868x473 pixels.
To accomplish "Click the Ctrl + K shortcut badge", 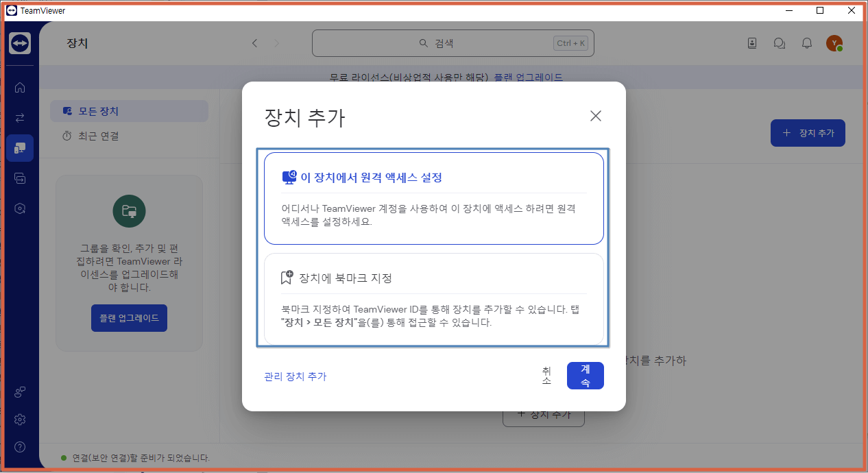I will 571,43.
